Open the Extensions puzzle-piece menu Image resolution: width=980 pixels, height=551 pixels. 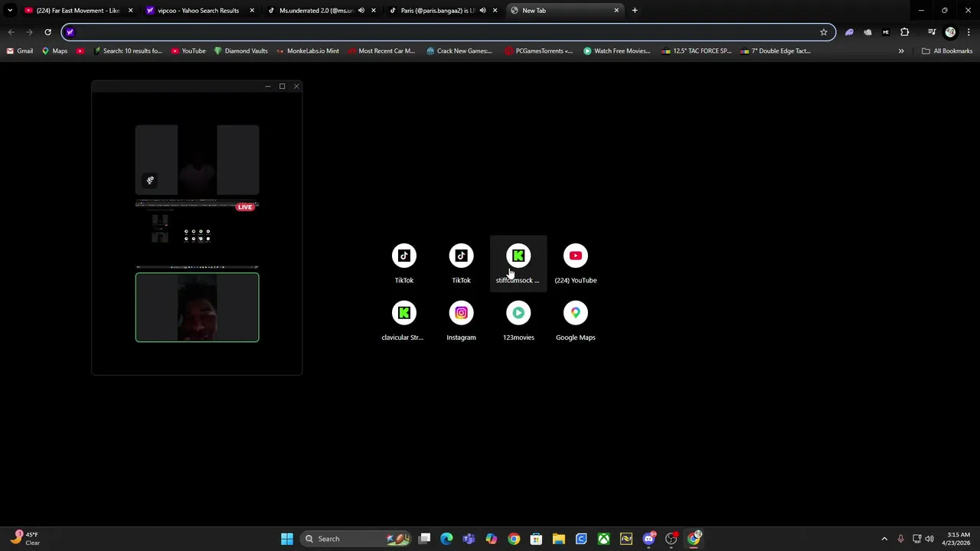(905, 32)
